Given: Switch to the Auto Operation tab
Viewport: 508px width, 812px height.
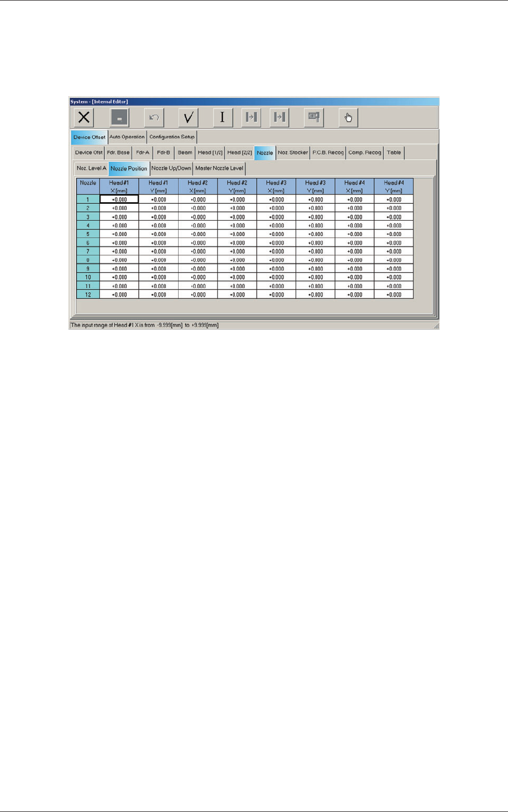Looking at the screenshot, I should pos(127,137).
